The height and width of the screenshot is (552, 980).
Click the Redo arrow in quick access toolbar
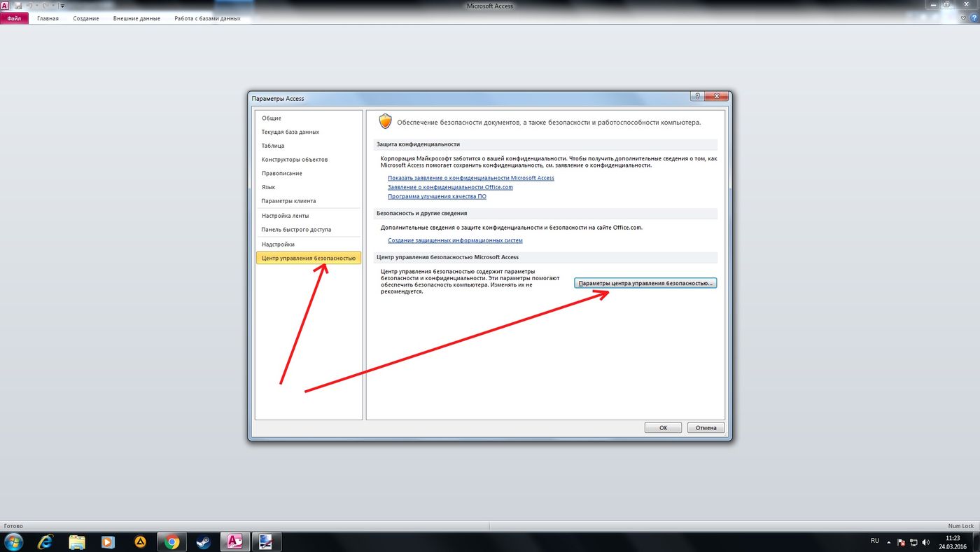pyautogui.click(x=46, y=6)
